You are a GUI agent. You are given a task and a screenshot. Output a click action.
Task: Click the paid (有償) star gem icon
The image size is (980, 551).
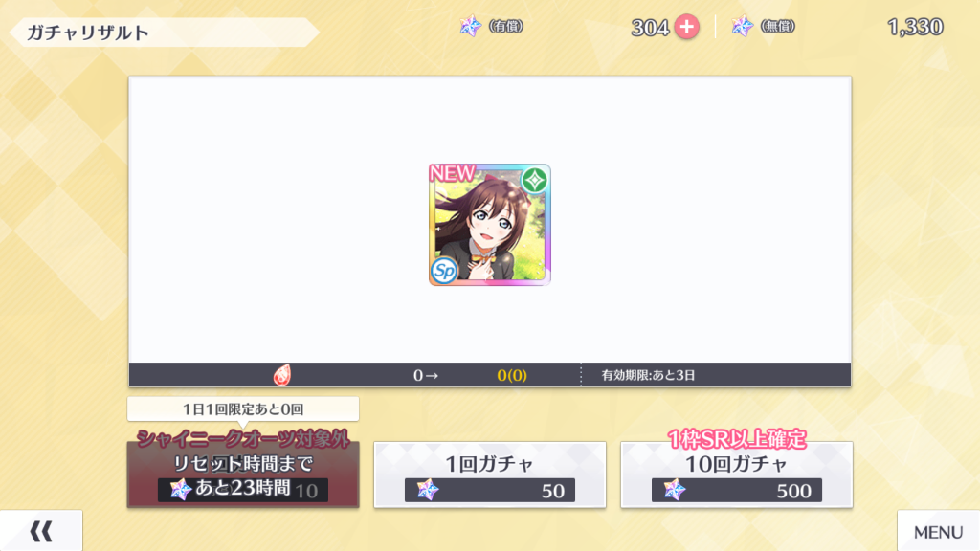pos(471,26)
